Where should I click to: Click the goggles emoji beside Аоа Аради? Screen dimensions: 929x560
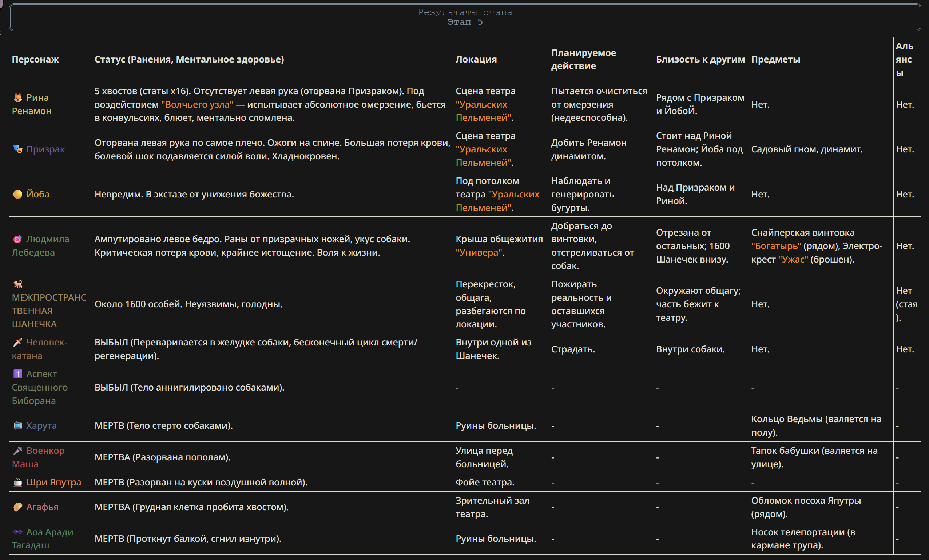[18, 532]
